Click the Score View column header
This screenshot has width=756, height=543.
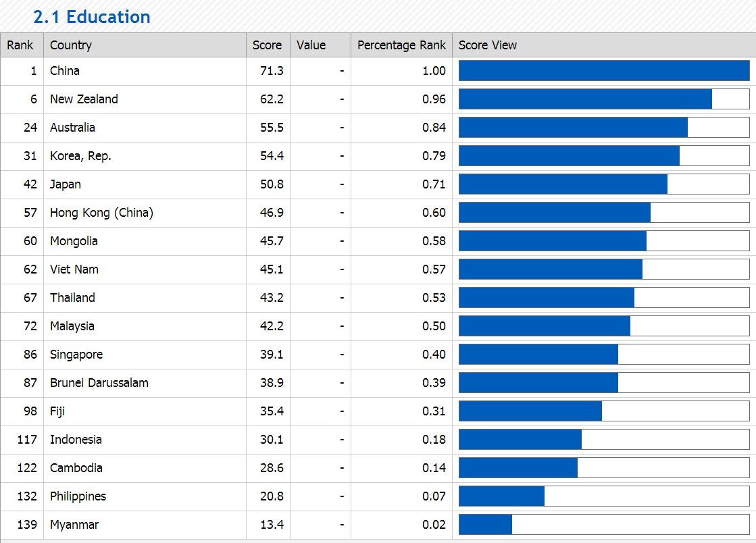(488, 45)
